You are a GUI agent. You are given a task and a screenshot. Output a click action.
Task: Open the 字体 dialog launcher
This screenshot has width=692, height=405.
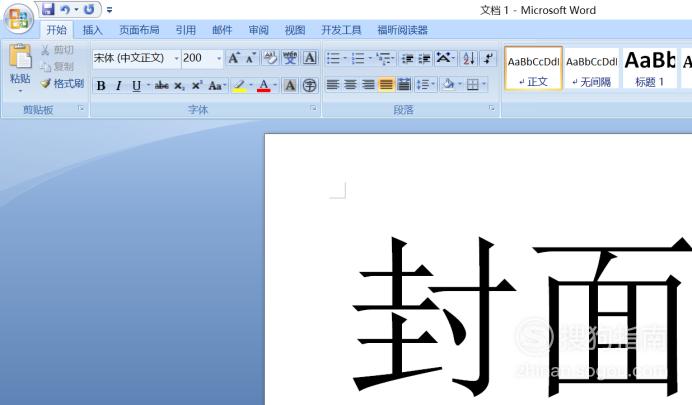point(313,108)
